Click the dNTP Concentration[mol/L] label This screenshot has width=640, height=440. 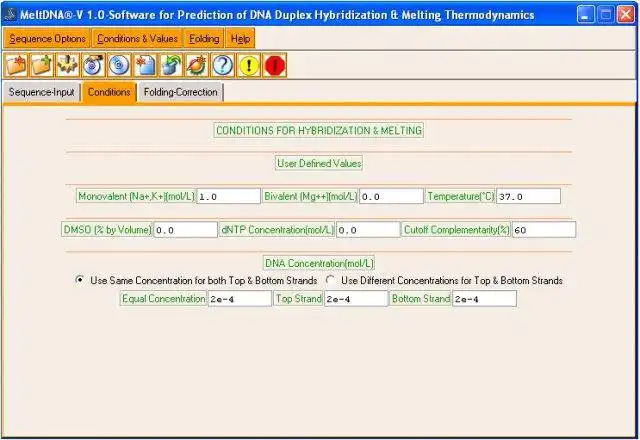(277, 230)
